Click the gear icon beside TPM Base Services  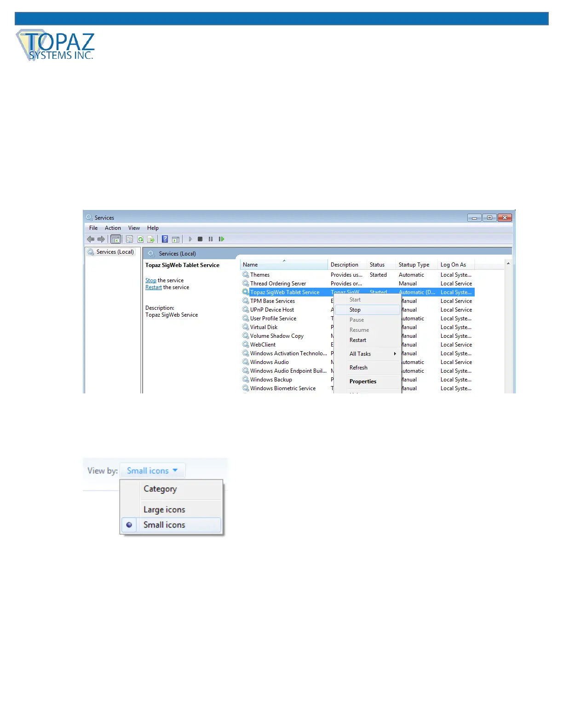coord(246,301)
